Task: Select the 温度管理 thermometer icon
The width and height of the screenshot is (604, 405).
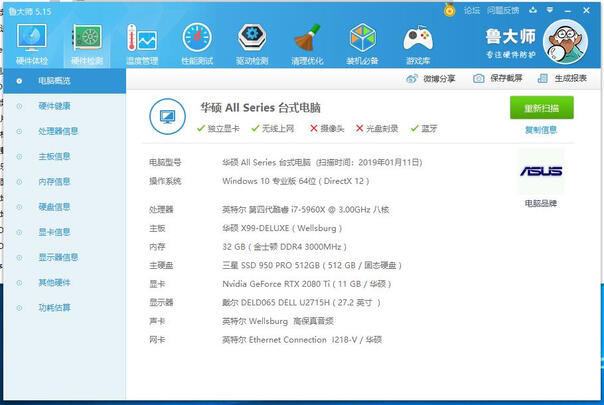Action: [142, 41]
